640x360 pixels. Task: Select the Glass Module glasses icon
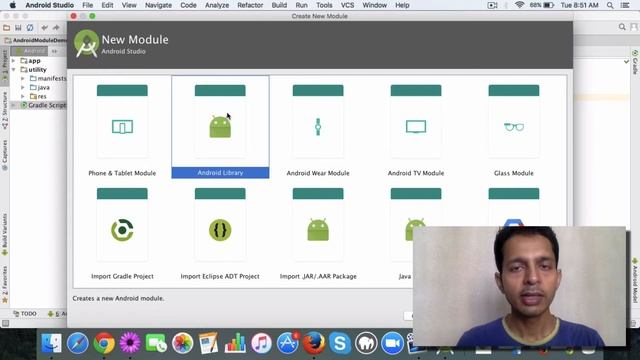coord(514,127)
